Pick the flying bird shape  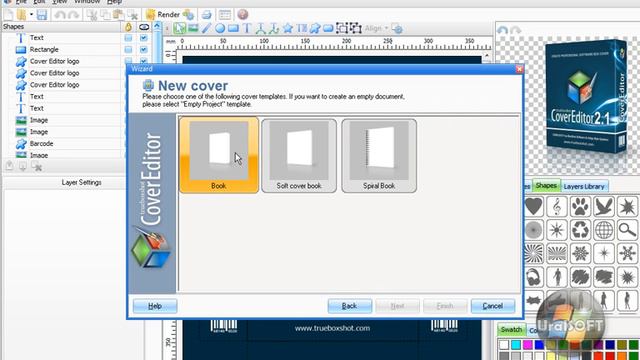coord(604,207)
